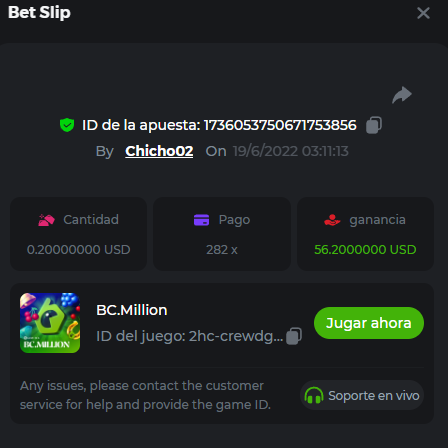Click the 0.20000000 USD bet amount

tap(79, 250)
